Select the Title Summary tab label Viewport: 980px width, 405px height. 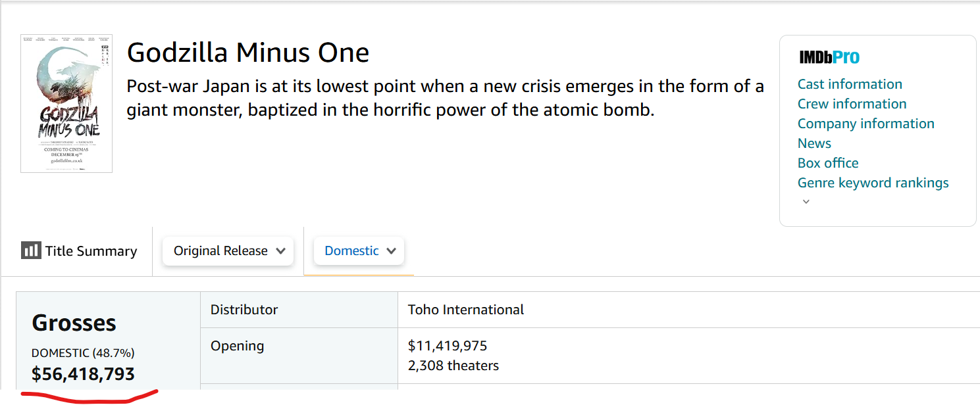[91, 251]
